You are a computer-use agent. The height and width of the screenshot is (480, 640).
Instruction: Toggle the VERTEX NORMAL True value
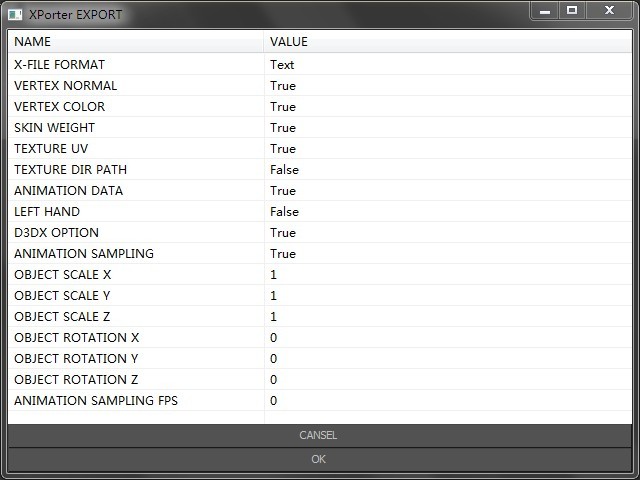(x=283, y=86)
